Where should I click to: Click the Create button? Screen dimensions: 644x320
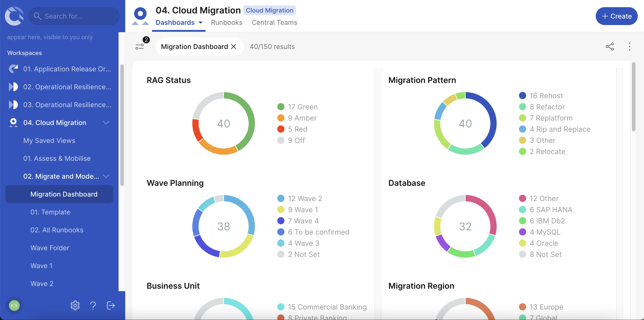616,16
